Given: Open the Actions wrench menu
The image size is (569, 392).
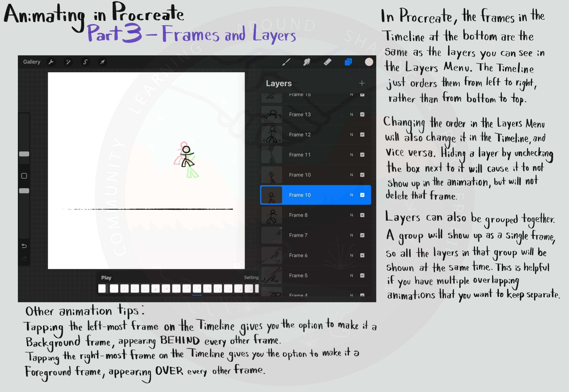Looking at the screenshot, I should (x=51, y=62).
